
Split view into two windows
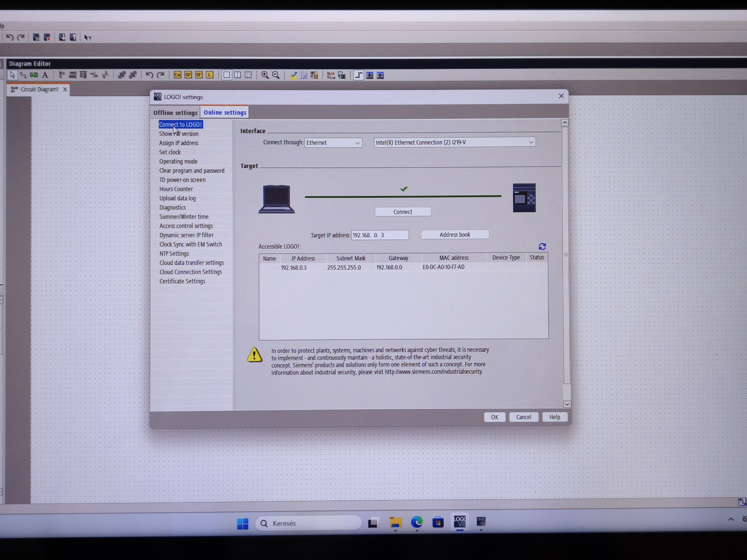click(237, 75)
